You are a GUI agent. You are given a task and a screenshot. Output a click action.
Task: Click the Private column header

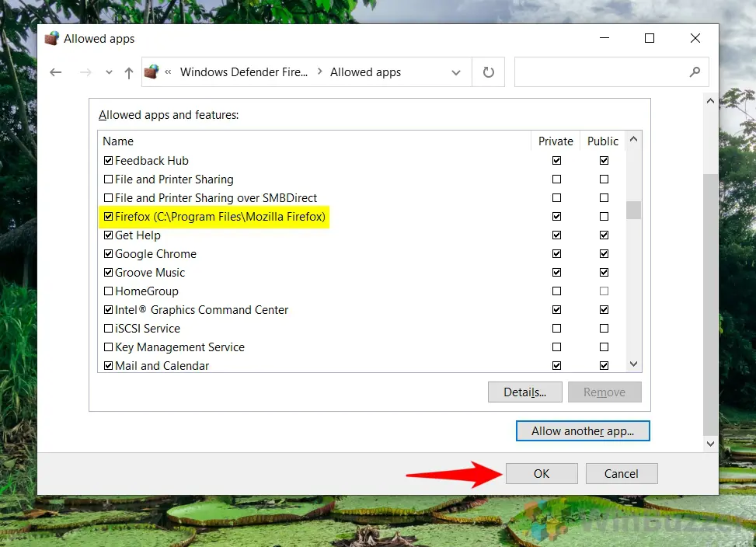pyautogui.click(x=556, y=141)
